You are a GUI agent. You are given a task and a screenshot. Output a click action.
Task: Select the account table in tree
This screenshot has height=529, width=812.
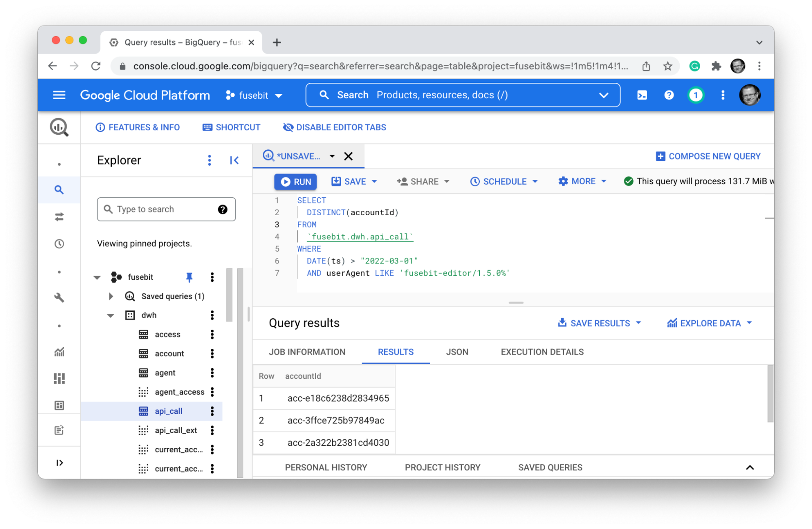(x=169, y=353)
